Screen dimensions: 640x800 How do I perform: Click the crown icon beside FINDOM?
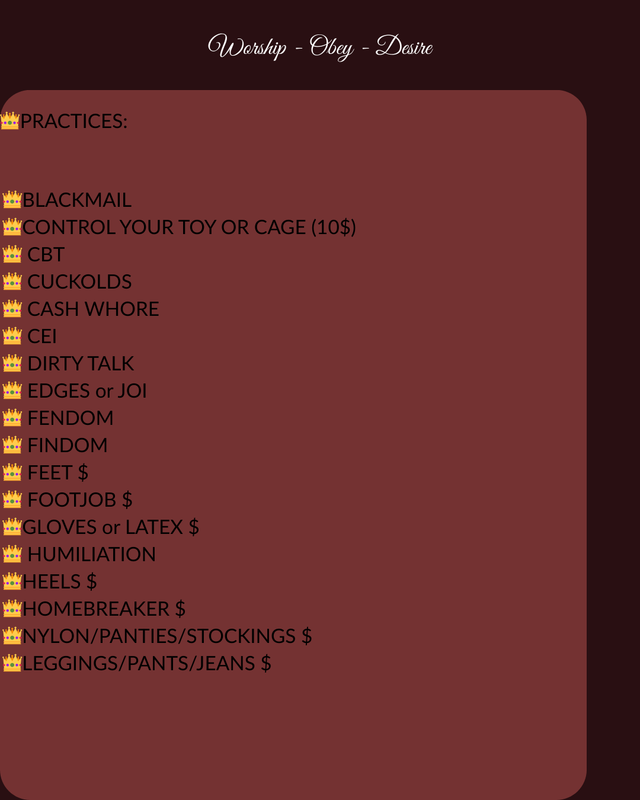(x=12, y=445)
